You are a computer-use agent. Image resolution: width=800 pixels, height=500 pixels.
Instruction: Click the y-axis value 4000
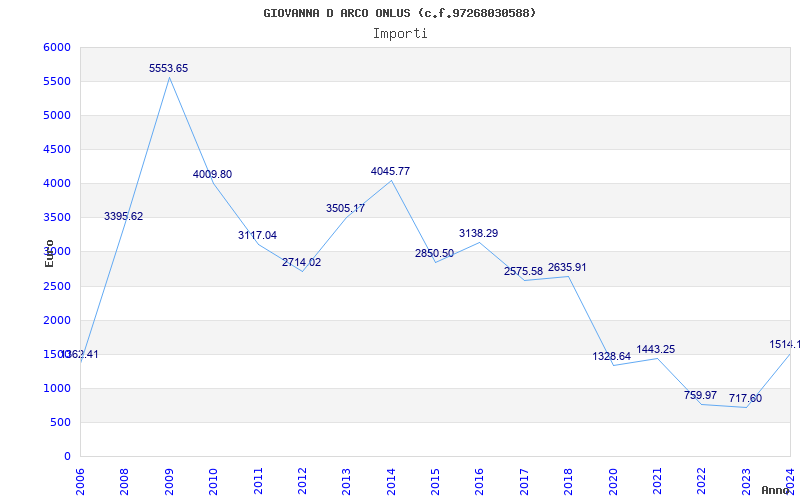click(57, 184)
